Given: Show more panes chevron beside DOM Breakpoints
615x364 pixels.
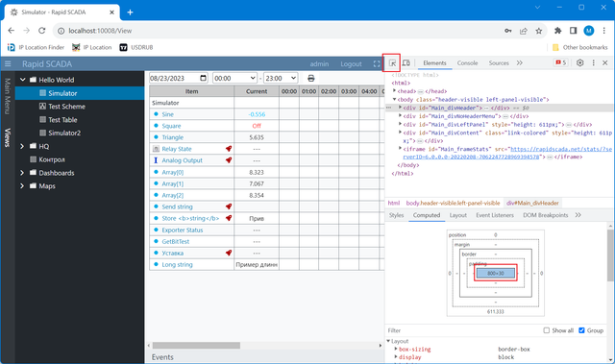Looking at the screenshot, I should [578, 215].
